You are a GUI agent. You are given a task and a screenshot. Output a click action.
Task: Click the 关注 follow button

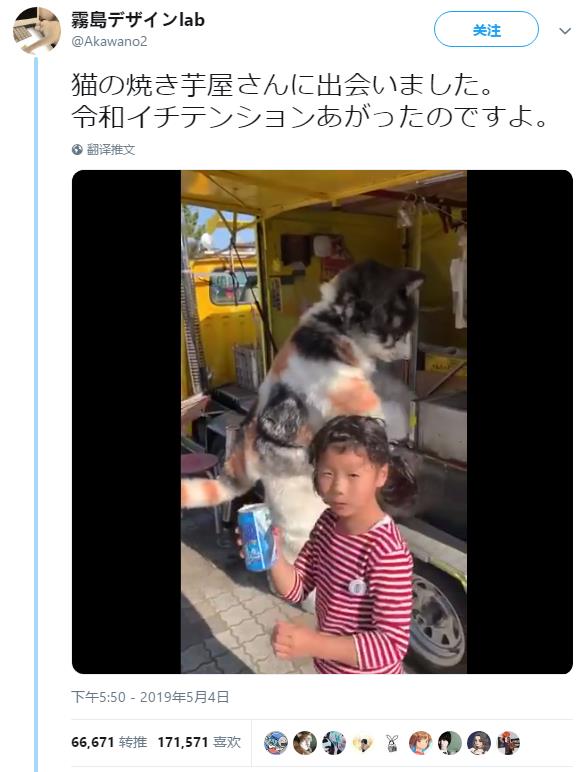coord(486,30)
